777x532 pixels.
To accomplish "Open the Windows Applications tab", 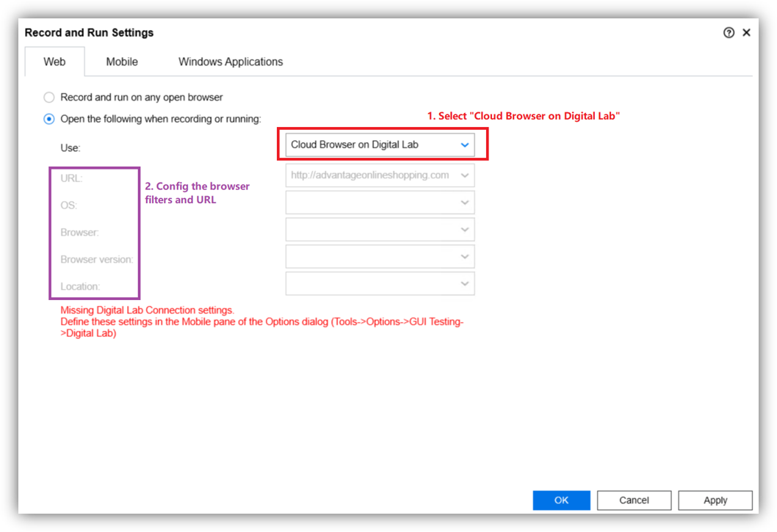I will 231,62.
